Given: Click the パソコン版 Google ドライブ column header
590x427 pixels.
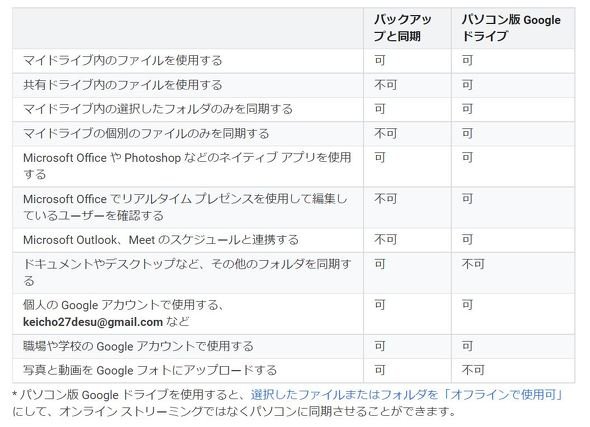Looking at the screenshot, I should [x=511, y=28].
